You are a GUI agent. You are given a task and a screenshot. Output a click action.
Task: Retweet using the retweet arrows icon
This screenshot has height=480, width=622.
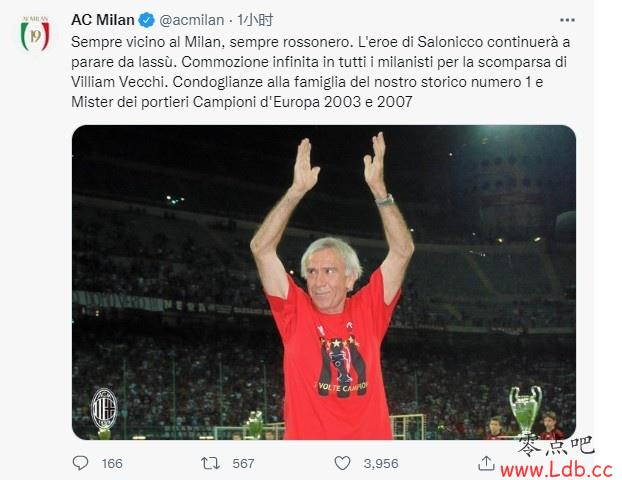(210, 463)
